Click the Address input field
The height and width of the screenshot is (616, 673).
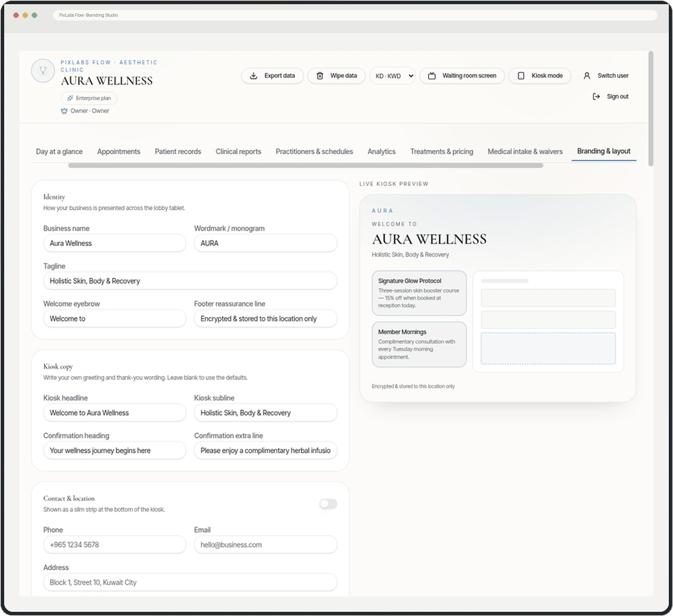[x=190, y=582]
